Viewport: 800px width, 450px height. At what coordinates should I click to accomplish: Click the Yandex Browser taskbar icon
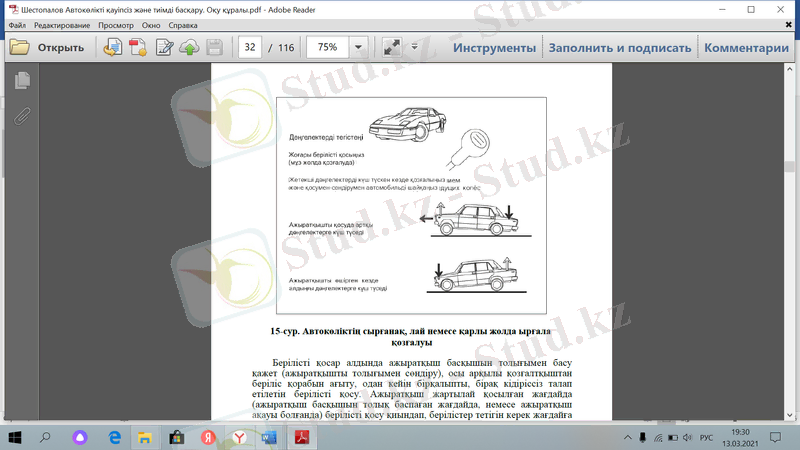[x=240, y=437]
